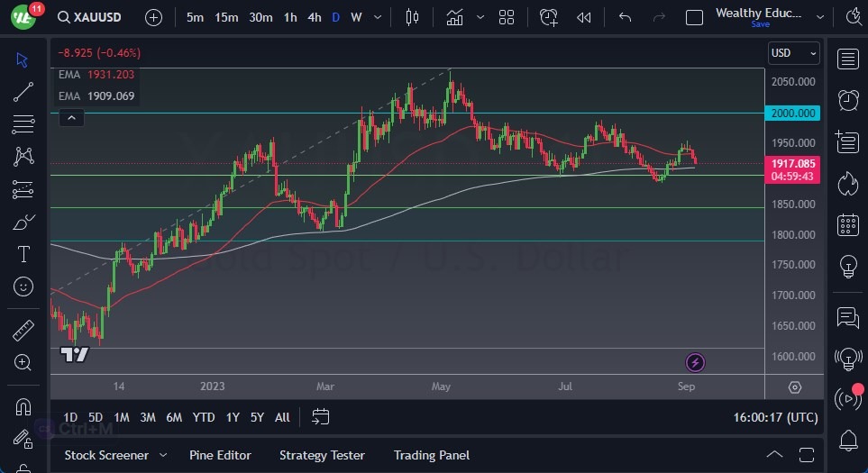Open the Pine Editor tab

click(x=220, y=455)
